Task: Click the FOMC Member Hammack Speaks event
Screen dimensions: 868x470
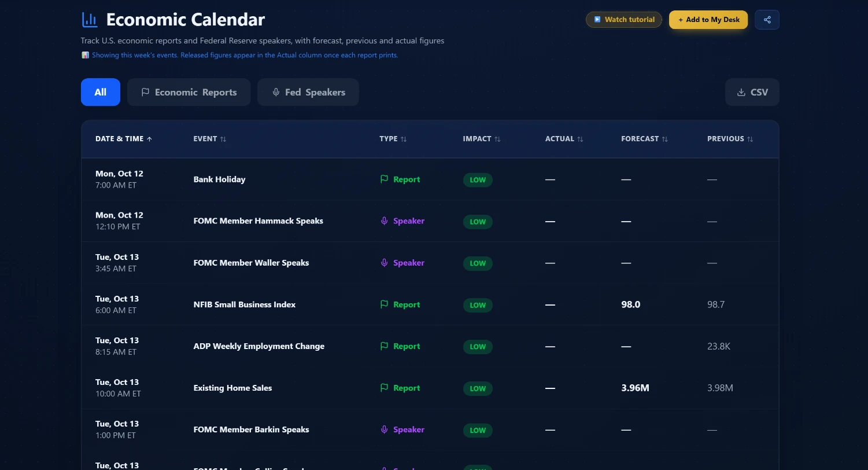Action: pyautogui.click(x=258, y=221)
